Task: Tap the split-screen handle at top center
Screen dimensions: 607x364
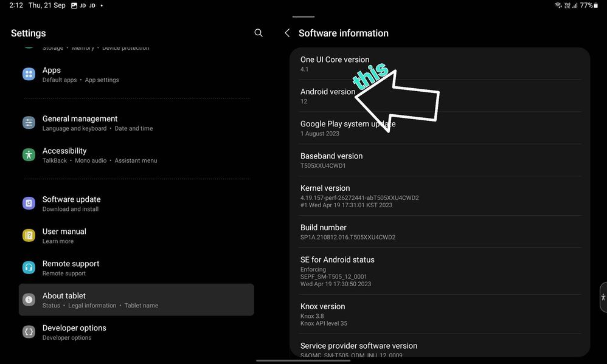Action: point(303,16)
